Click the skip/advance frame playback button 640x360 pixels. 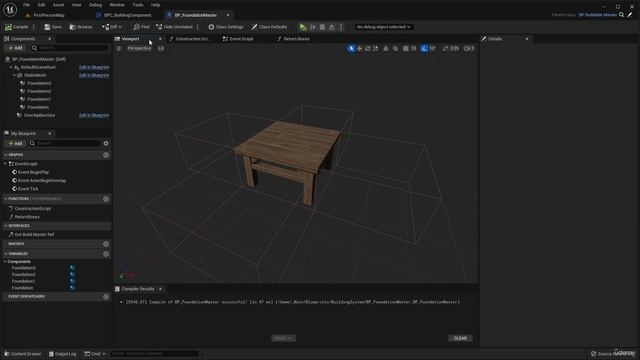(x=313, y=27)
